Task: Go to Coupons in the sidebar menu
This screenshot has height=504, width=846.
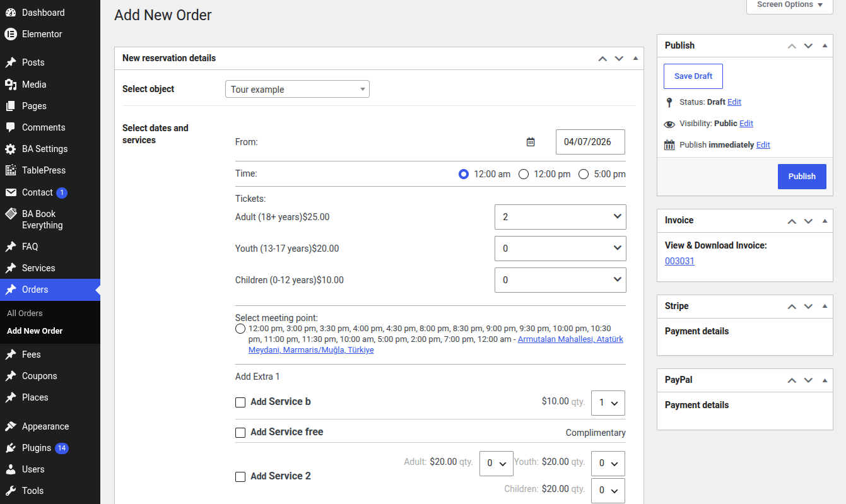Action: (40, 376)
